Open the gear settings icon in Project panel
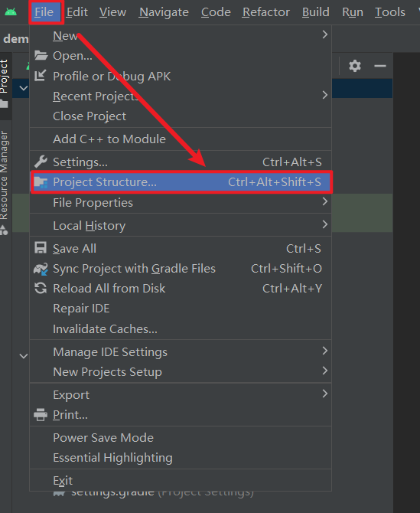Viewport: 420px width, 513px height. (x=355, y=66)
